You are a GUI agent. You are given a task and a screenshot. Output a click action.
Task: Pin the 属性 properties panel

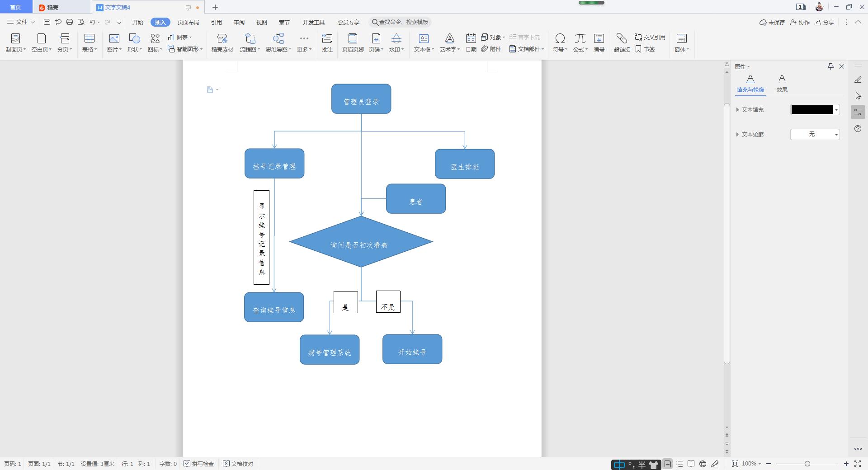830,66
